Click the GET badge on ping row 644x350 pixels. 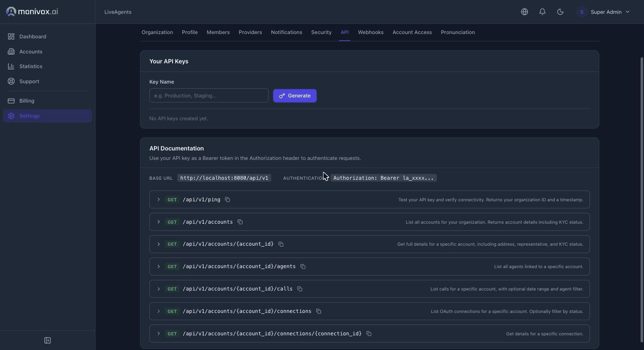click(172, 200)
